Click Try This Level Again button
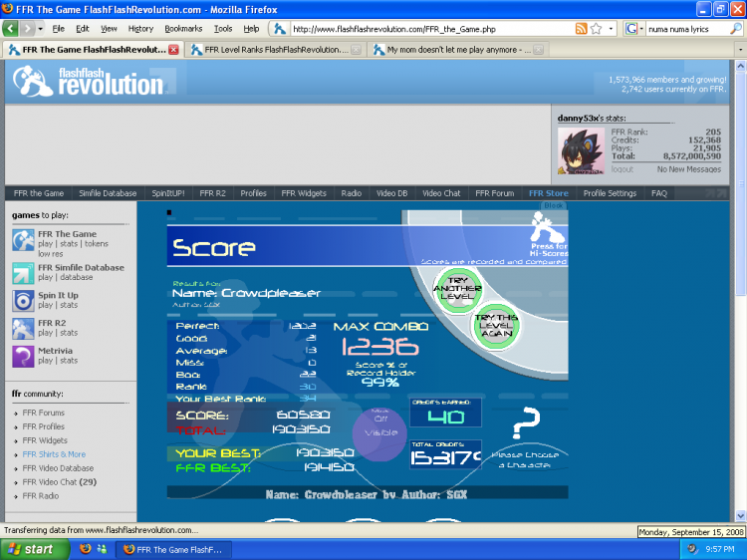 (x=496, y=326)
